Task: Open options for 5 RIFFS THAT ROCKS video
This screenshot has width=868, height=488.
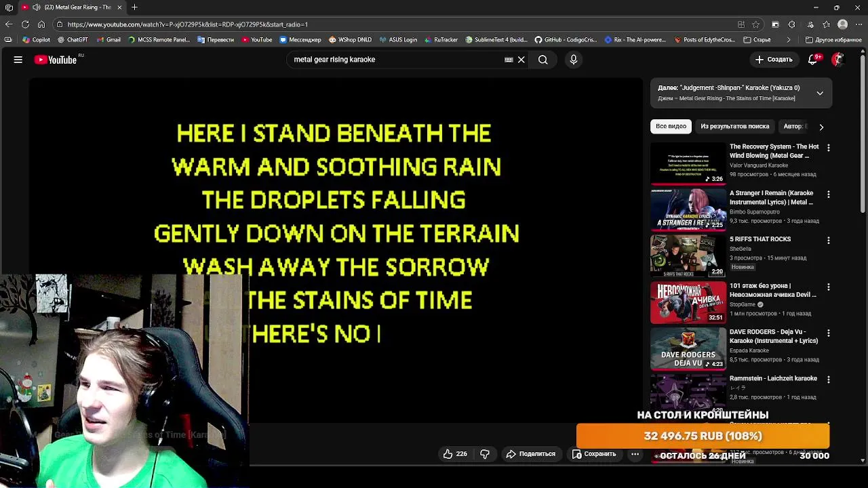Action: [x=828, y=241]
